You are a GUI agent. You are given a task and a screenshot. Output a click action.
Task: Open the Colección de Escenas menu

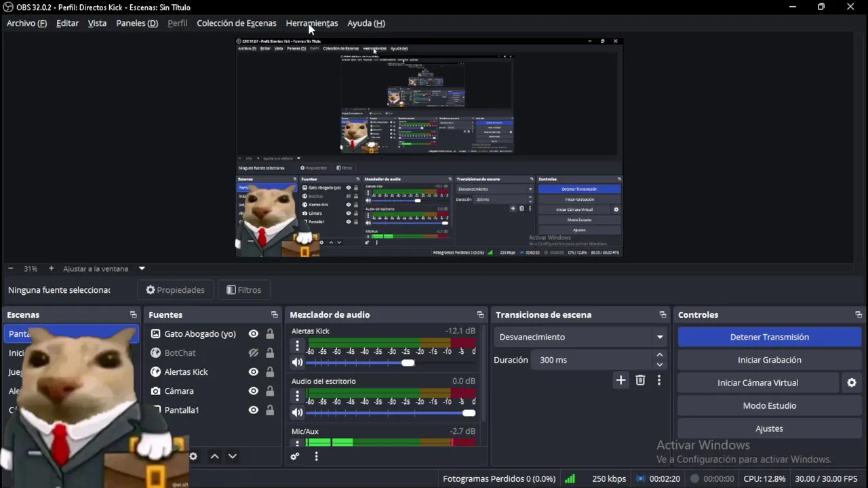(x=237, y=23)
